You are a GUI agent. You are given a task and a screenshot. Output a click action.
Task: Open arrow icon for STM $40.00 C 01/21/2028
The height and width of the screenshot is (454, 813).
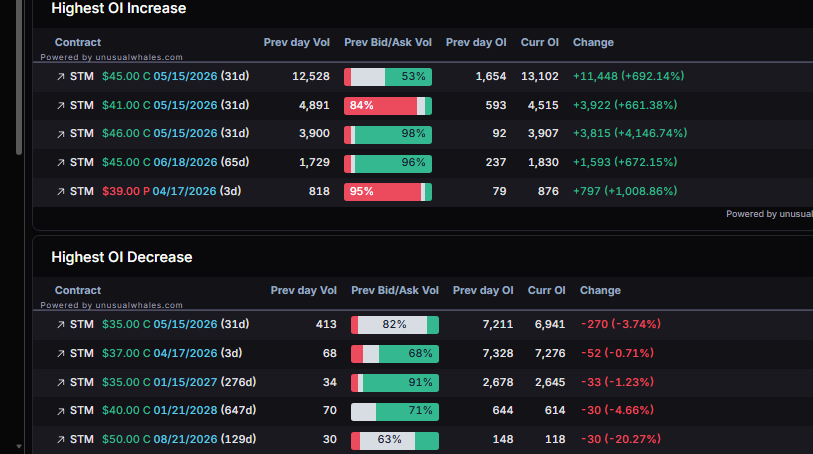(61, 411)
